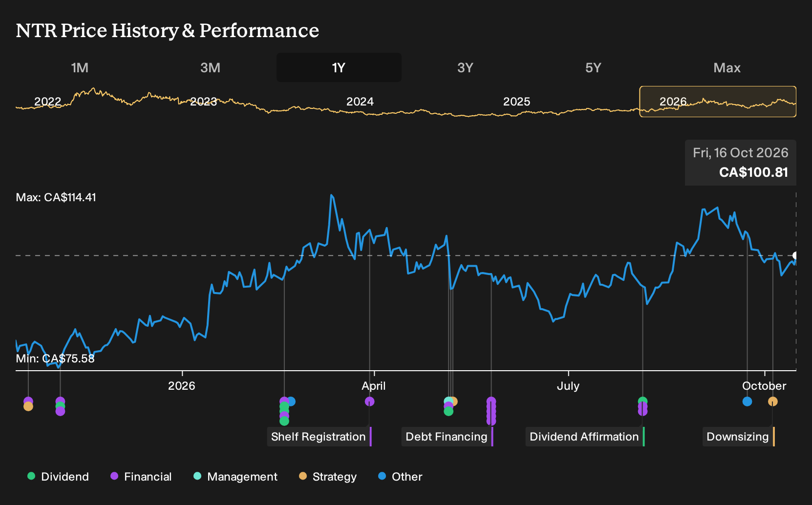
Task: Click the current price endpoint dot
Action: click(796, 255)
